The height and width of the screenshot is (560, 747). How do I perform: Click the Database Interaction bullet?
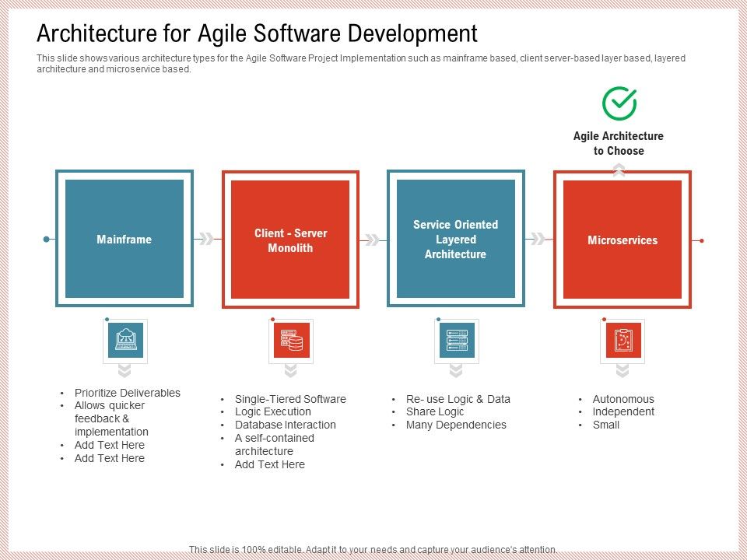coord(285,425)
